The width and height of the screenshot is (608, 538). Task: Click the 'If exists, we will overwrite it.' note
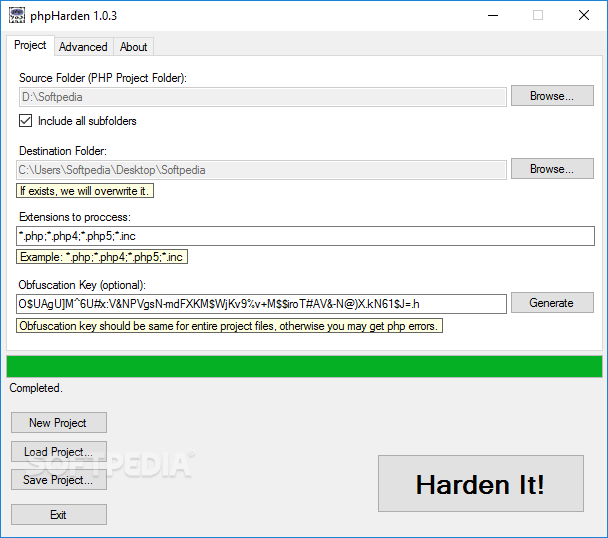[x=85, y=191]
